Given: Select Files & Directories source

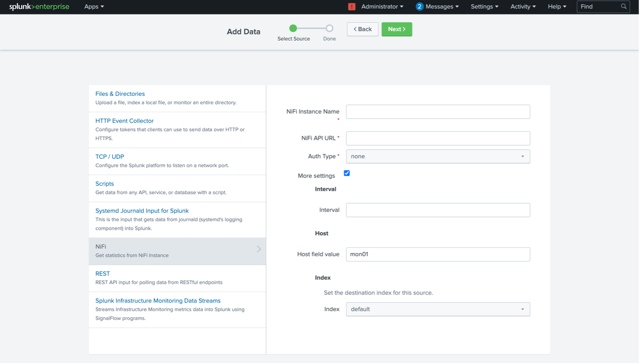Looking at the screenshot, I should coord(120,94).
